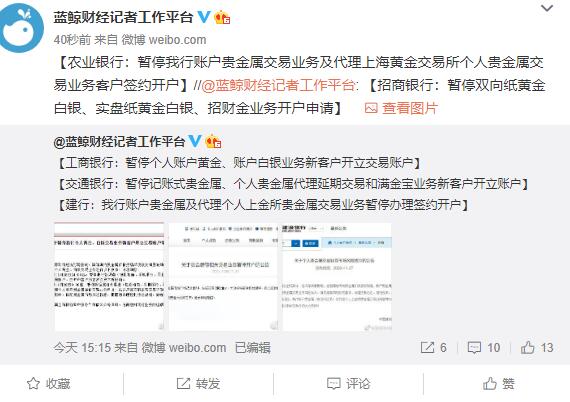Click the 评论 comment button
The image size is (570, 402).
pyautogui.click(x=349, y=383)
